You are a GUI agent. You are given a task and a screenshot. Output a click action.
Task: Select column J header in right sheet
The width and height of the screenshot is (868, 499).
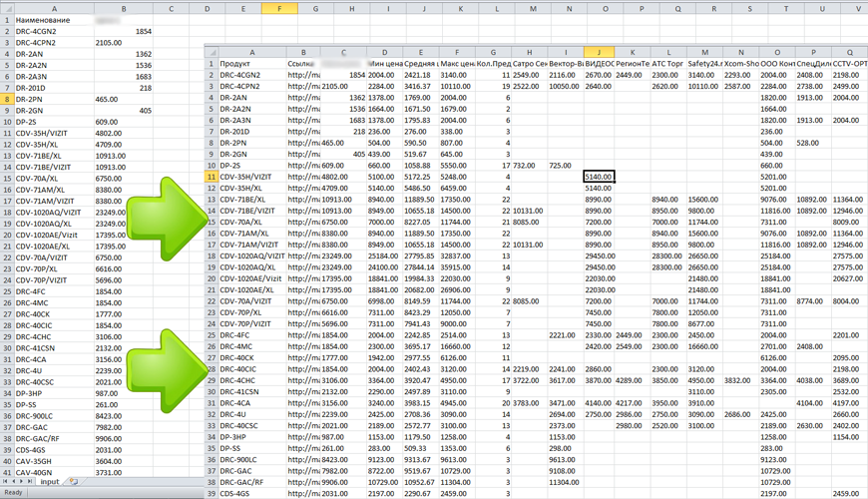[599, 52]
